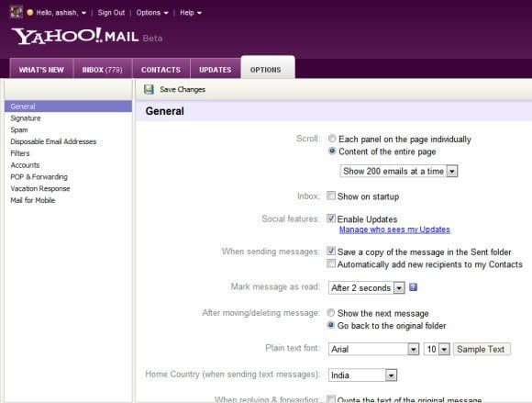Open Signature settings in sidebar

click(x=26, y=118)
